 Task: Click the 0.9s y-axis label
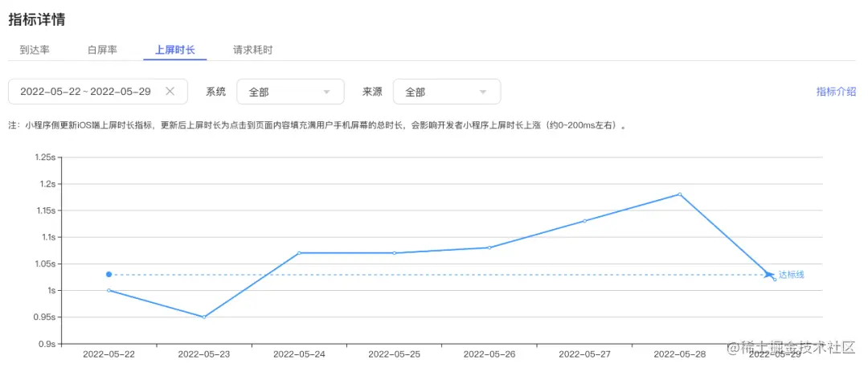pos(47,344)
